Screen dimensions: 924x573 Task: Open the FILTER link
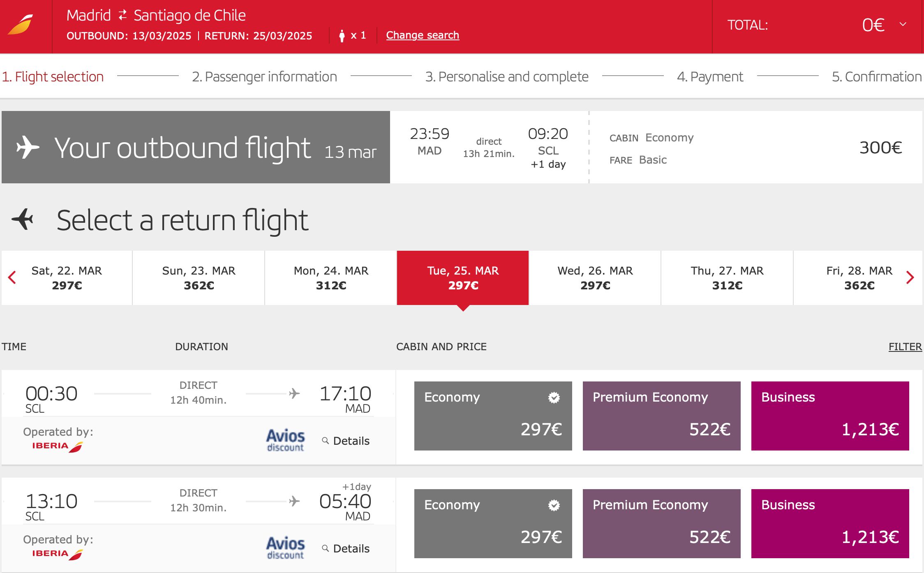905,347
